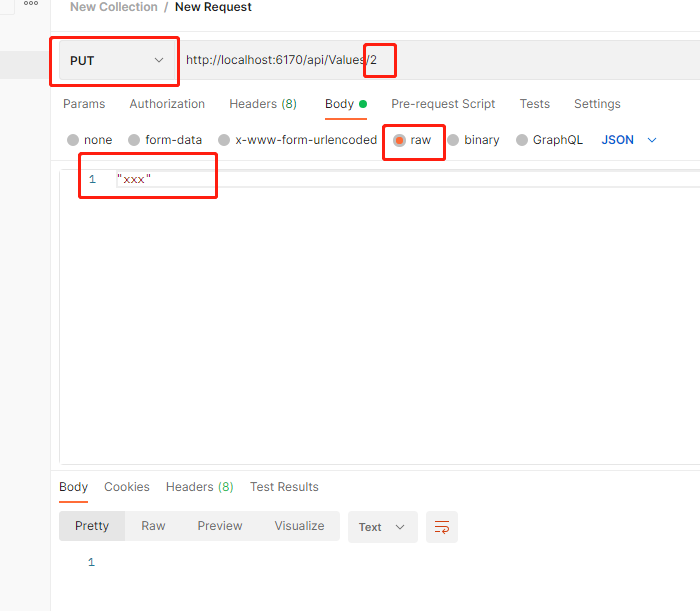Open the JSON format dropdown
This screenshot has height=611, width=700.
tap(629, 140)
